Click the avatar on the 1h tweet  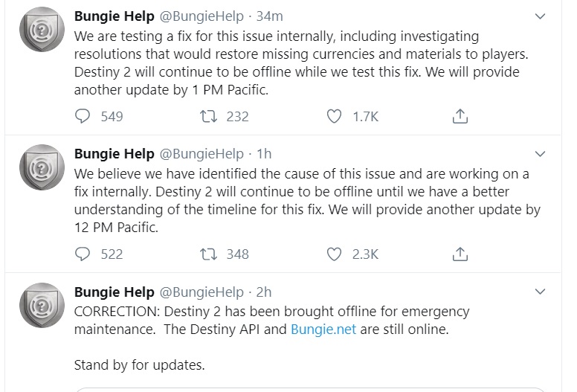[42, 167]
